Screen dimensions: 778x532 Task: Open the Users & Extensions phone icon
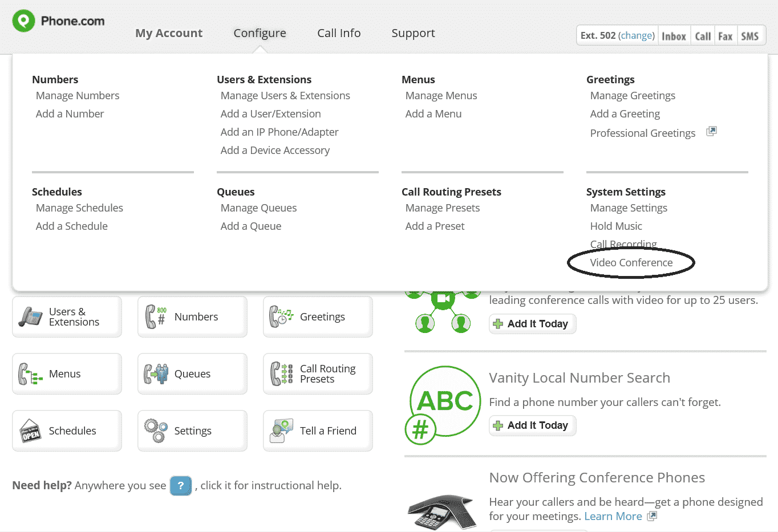pyautogui.click(x=31, y=316)
